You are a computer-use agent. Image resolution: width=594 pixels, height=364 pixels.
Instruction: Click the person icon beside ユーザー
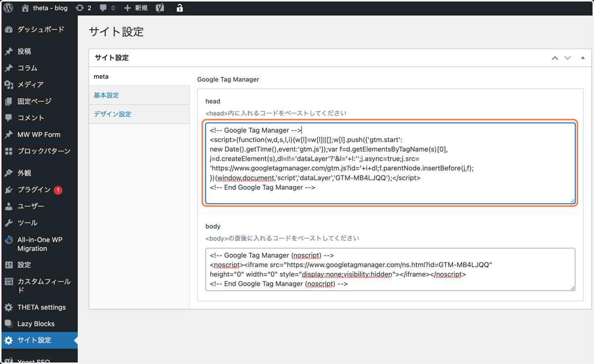[x=8, y=206]
